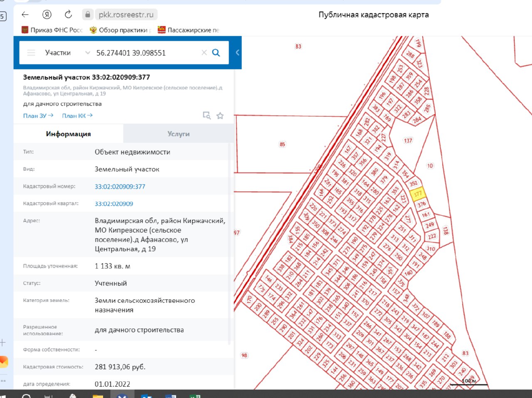Screen dimensions: 532x398
Task: Reload the page with refresh icon
Action: point(68,15)
